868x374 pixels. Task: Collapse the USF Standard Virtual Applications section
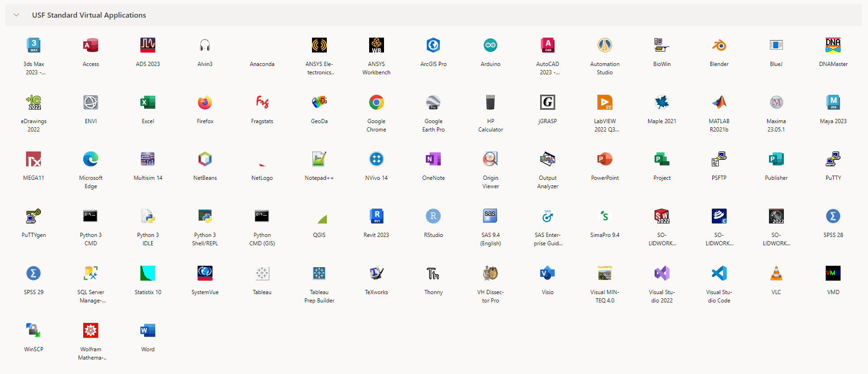[x=16, y=15]
